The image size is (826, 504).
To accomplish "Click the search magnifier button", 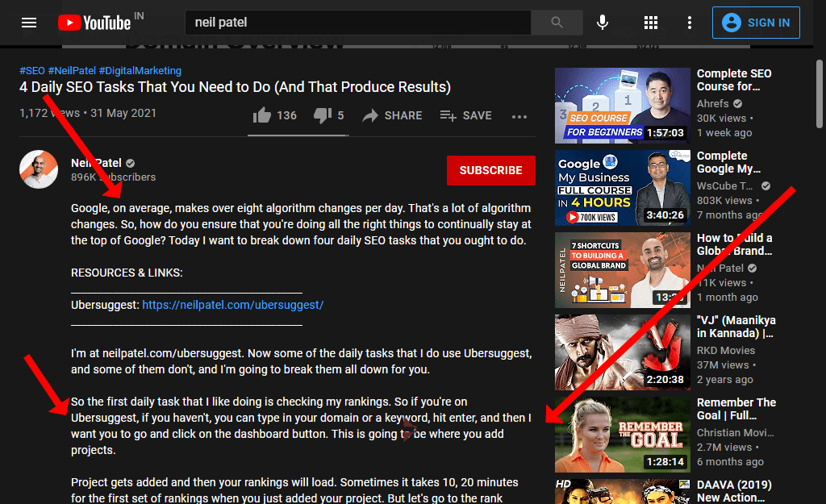I will pyautogui.click(x=557, y=23).
